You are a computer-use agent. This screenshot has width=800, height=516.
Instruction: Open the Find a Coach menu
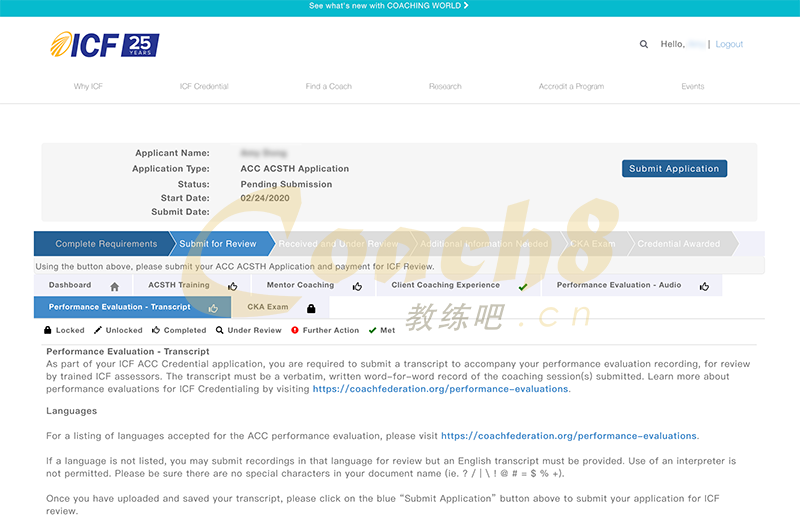point(328,87)
